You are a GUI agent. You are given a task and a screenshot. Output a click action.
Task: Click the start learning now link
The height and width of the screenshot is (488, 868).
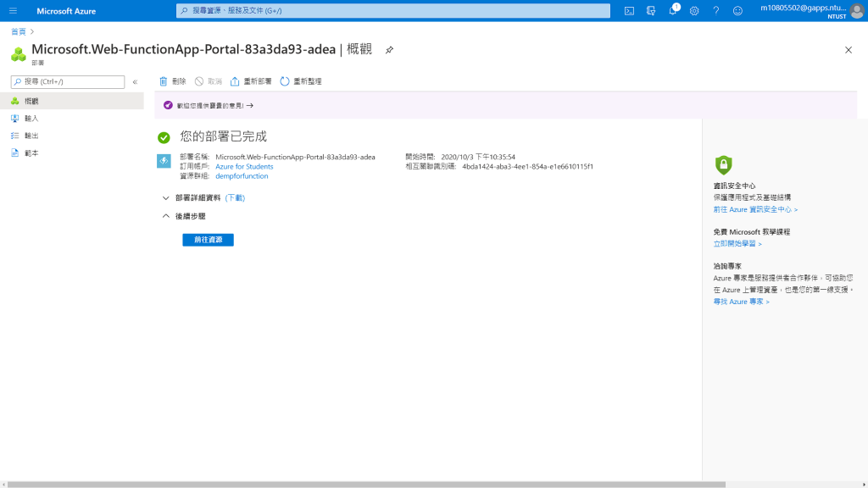point(737,244)
